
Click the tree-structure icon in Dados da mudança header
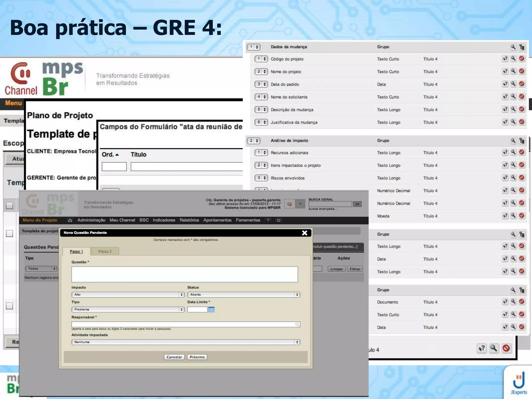click(x=522, y=47)
